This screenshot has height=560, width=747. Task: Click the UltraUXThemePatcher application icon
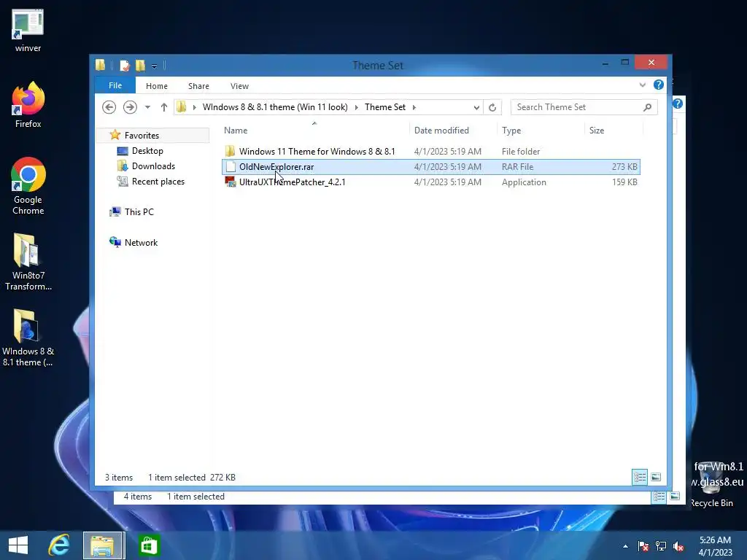[x=231, y=182]
